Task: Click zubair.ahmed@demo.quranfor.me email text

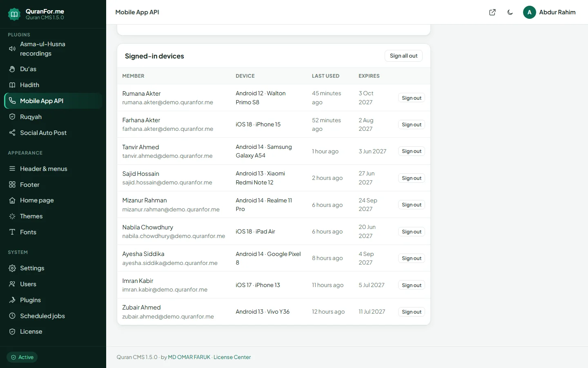Action: pos(168,316)
